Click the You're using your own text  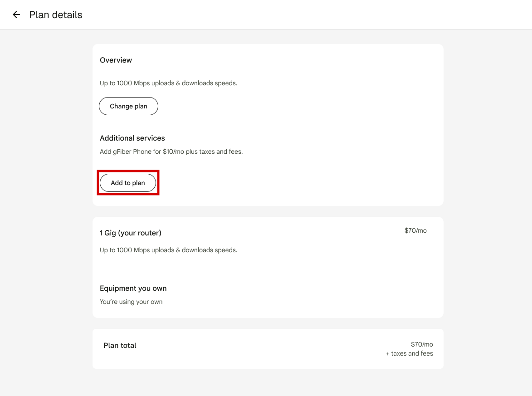(131, 302)
